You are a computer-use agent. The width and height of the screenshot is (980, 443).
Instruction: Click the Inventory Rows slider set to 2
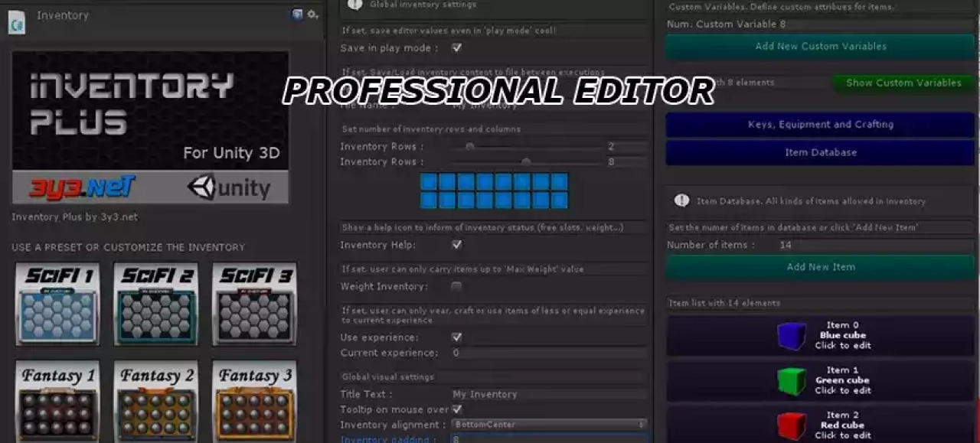pyautogui.click(x=524, y=146)
